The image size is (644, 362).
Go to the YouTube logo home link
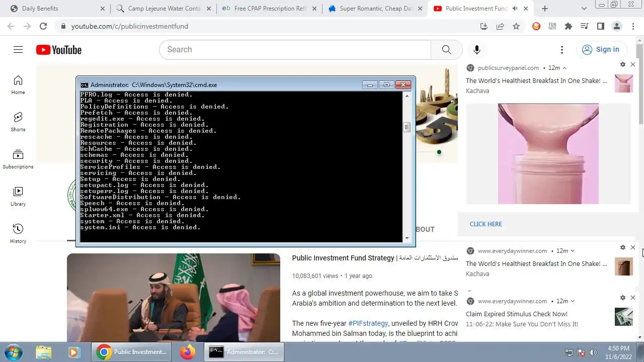coord(59,50)
